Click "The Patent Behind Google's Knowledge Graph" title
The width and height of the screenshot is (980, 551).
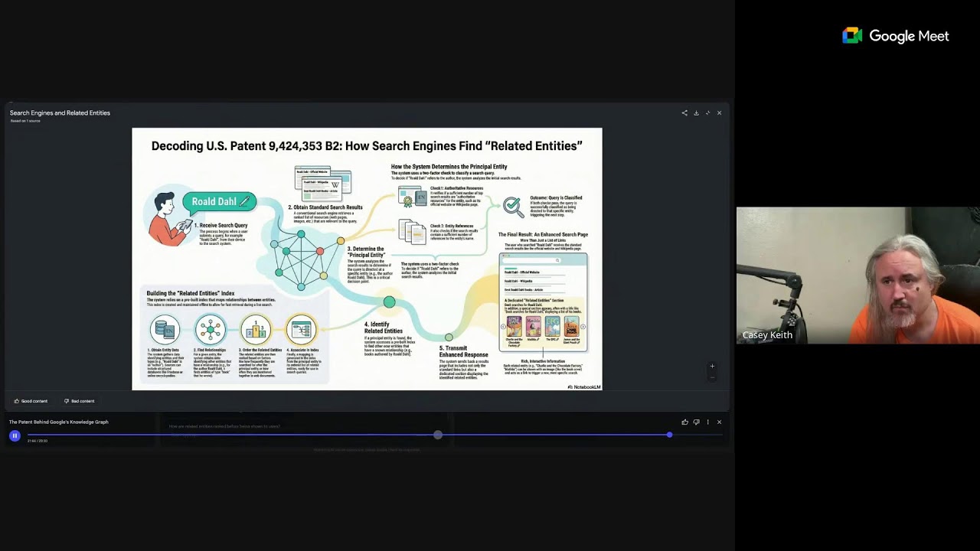[x=59, y=422]
